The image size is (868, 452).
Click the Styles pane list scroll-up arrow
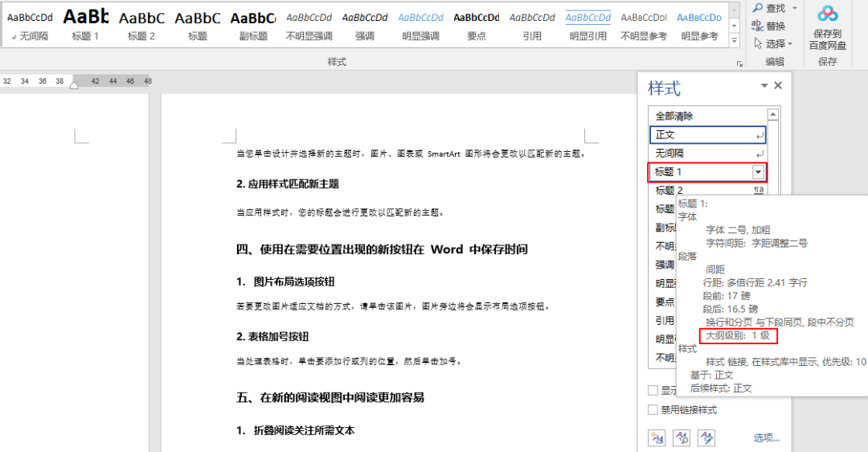pos(773,115)
